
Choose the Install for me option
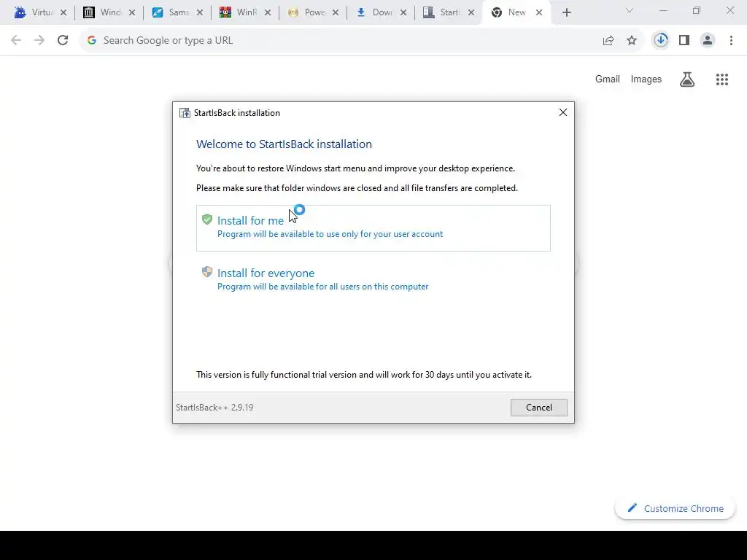373,227
